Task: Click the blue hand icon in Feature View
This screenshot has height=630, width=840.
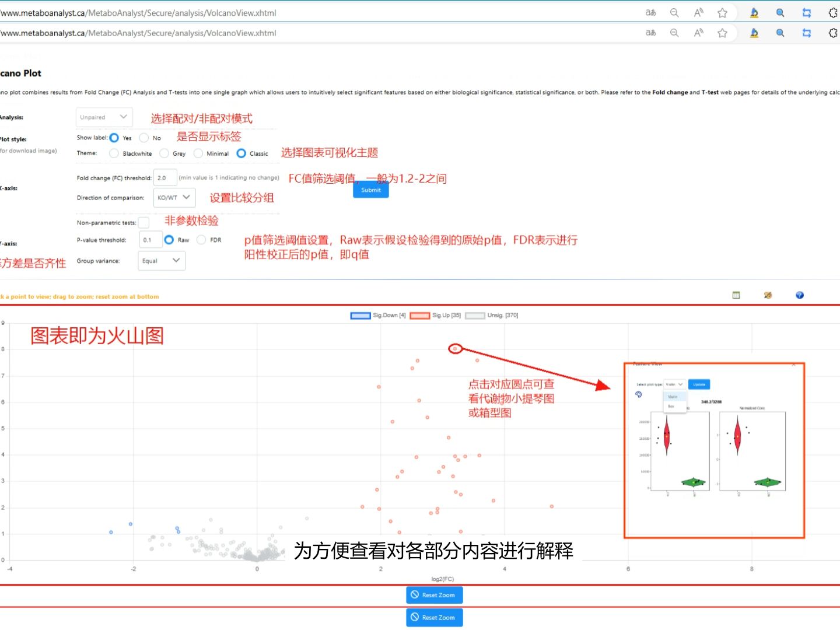Action: coord(638,394)
